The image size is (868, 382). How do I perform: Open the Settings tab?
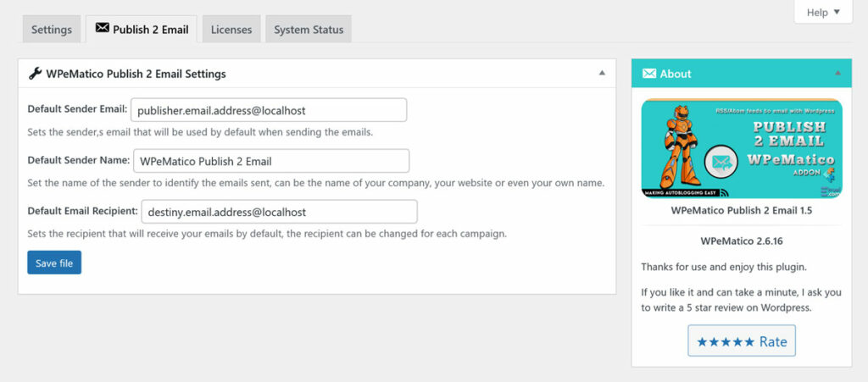52,30
